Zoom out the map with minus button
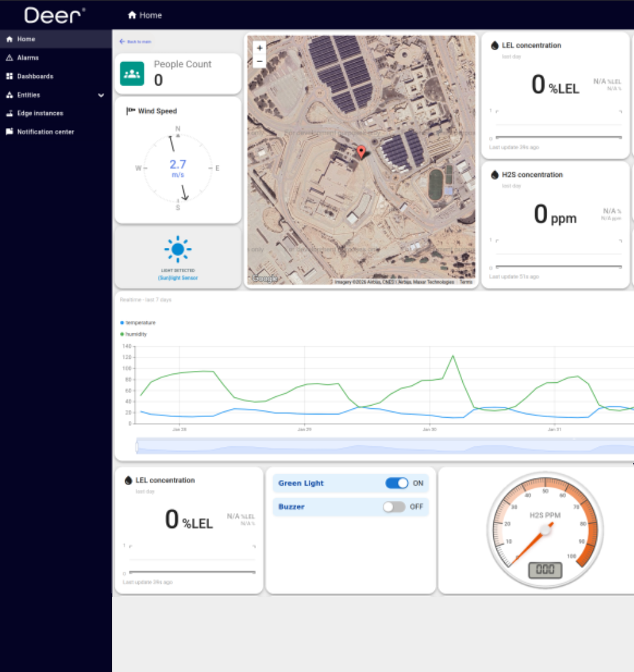The width and height of the screenshot is (634, 672). pos(259,61)
